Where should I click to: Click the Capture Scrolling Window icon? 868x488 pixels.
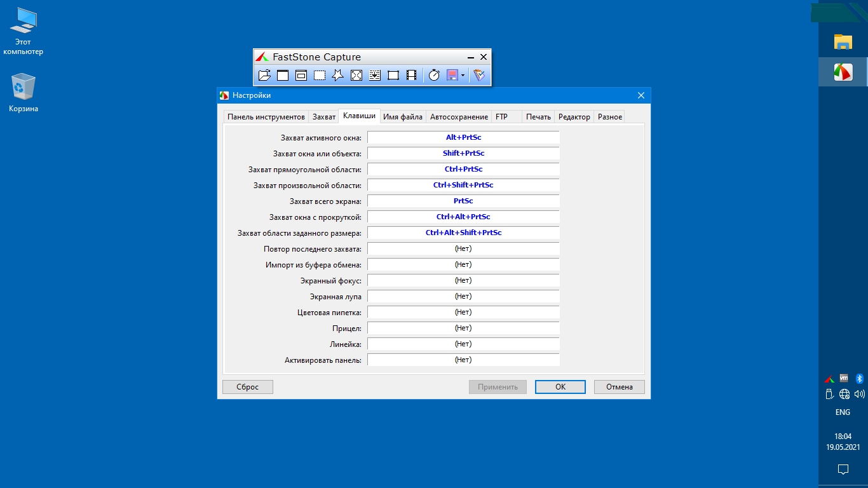click(x=375, y=76)
